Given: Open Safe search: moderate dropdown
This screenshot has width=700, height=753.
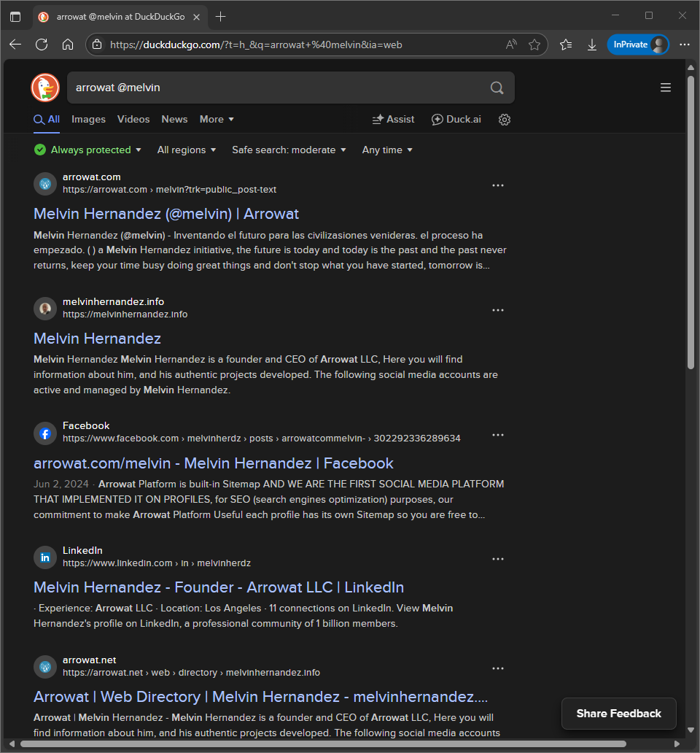Looking at the screenshot, I should point(289,150).
